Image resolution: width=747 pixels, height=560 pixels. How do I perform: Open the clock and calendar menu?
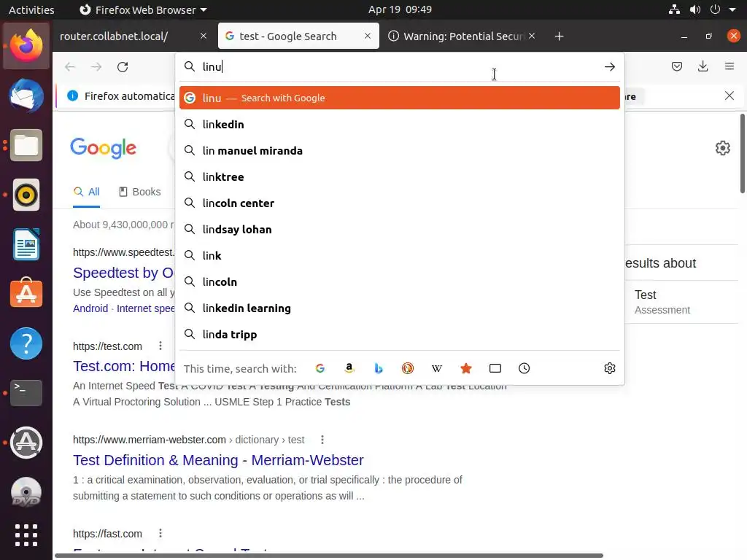(400, 9)
